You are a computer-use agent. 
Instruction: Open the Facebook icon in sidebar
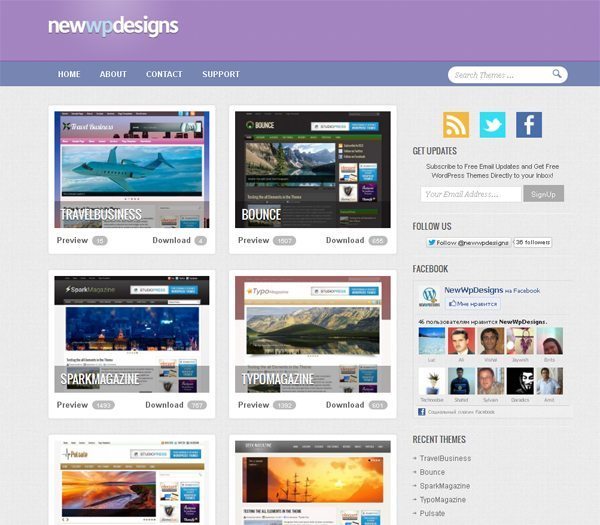coord(529,125)
